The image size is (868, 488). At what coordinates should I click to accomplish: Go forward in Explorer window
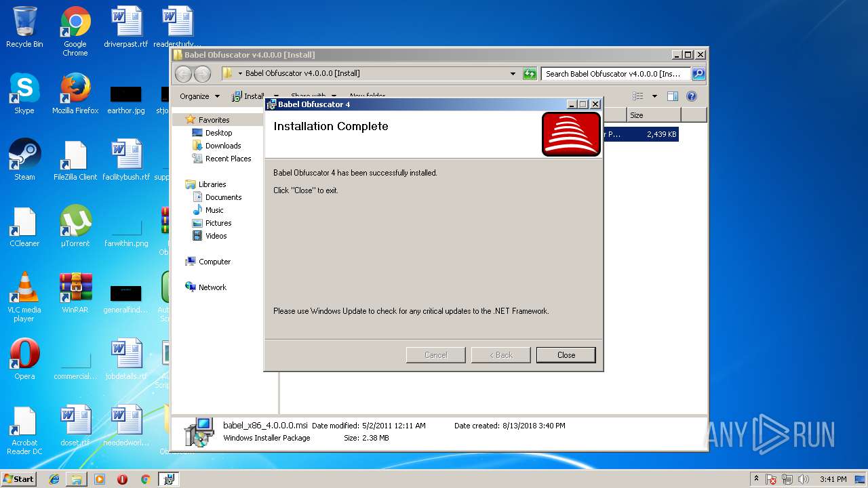[202, 74]
